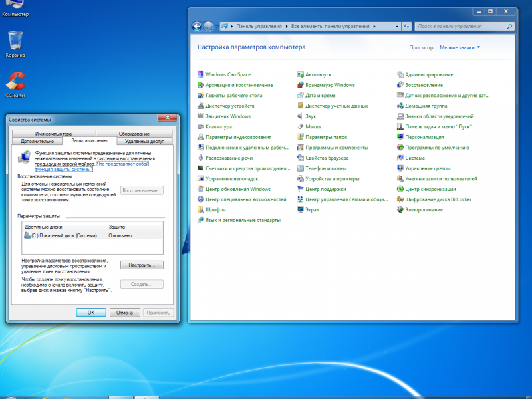Click the Control Panel search field
This screenshot has width=532, height=399.
click(464, 26)
